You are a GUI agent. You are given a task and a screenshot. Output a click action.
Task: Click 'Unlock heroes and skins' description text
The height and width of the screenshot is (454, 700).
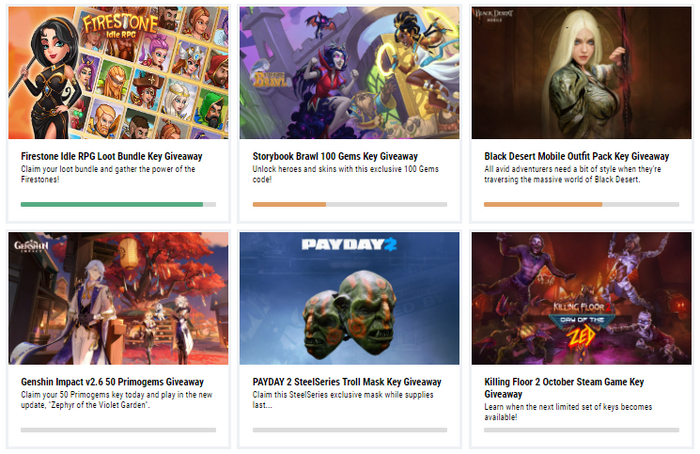click(346, 174)
